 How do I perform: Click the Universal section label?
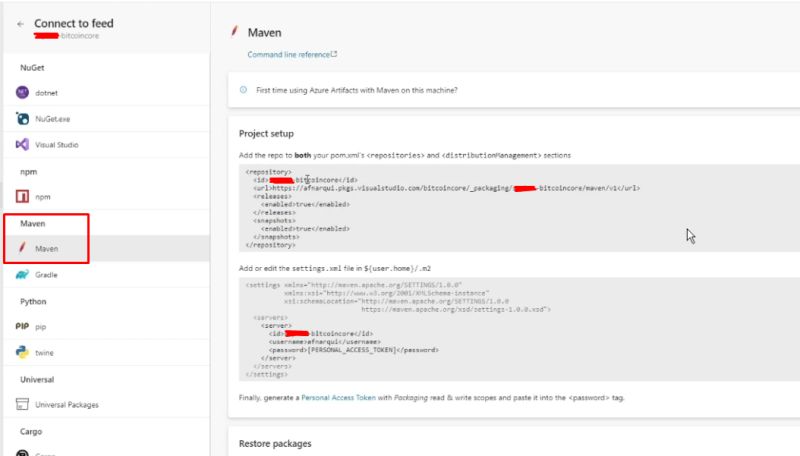[x=37, y=379]
